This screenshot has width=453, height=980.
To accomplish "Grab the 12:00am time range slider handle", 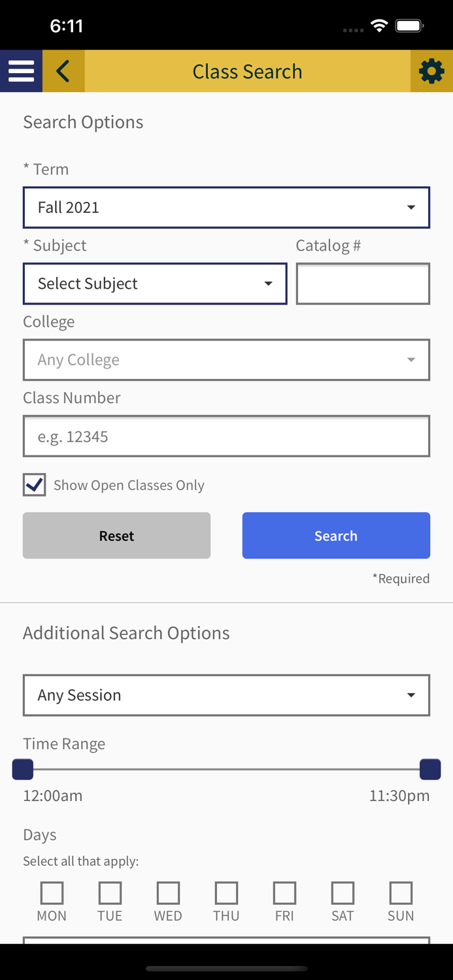I will (x=23, y=770).
